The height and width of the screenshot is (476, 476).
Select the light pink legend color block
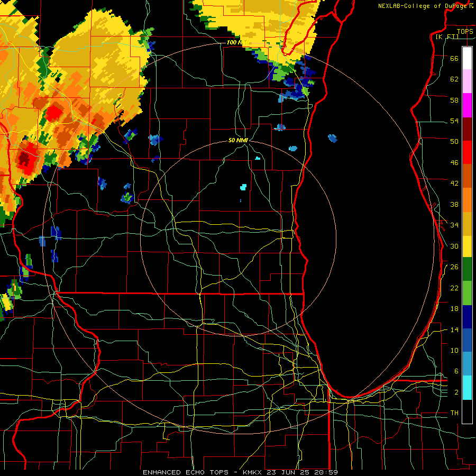467,81
